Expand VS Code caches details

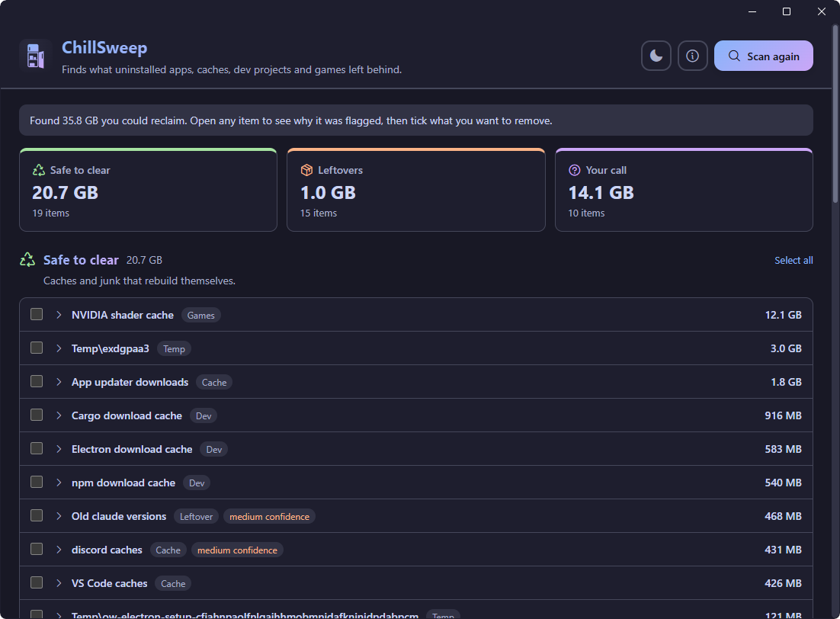tap(59, 583)
